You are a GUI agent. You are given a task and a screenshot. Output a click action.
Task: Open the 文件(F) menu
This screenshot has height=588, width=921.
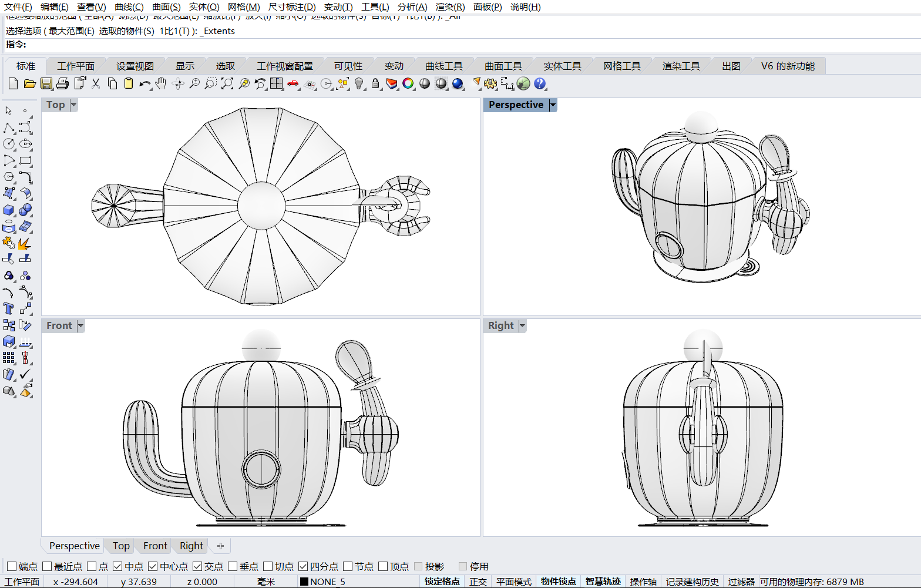click(18, 7)
